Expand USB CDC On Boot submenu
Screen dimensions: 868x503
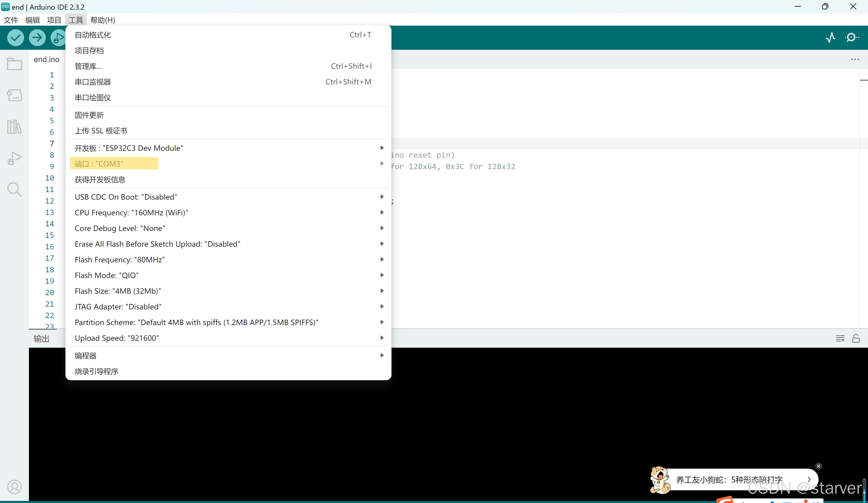click(x=228, y=197)
